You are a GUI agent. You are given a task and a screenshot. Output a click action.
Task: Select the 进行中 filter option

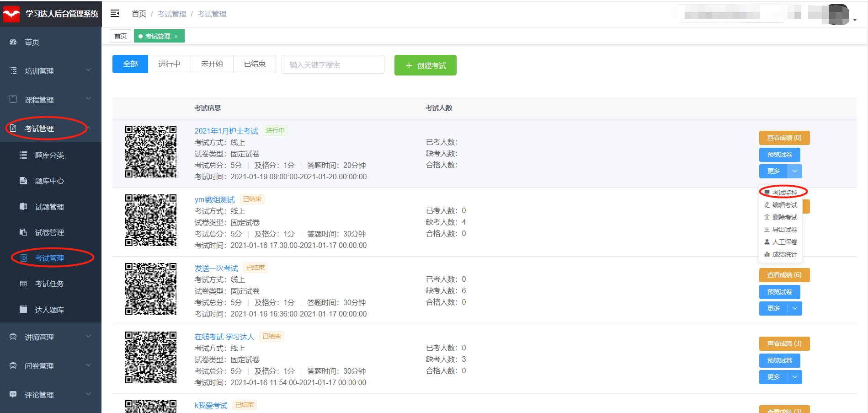169,64
